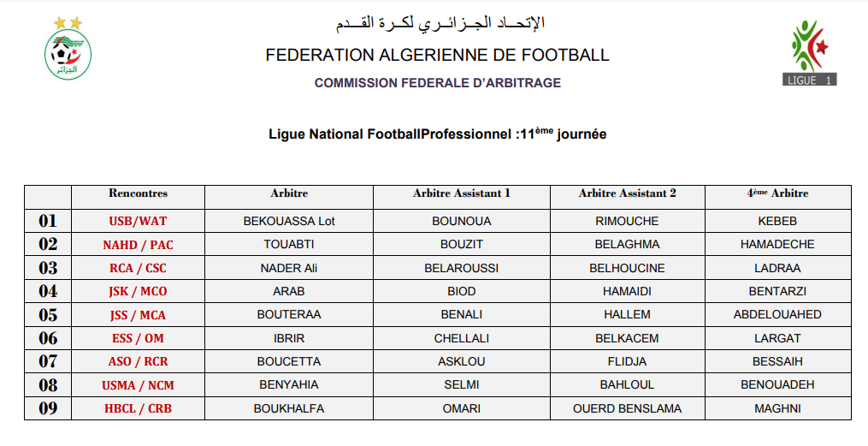868x446 pixels.
Task: Click the 11ème journée heading line
Action: click(x=437, y=134)
